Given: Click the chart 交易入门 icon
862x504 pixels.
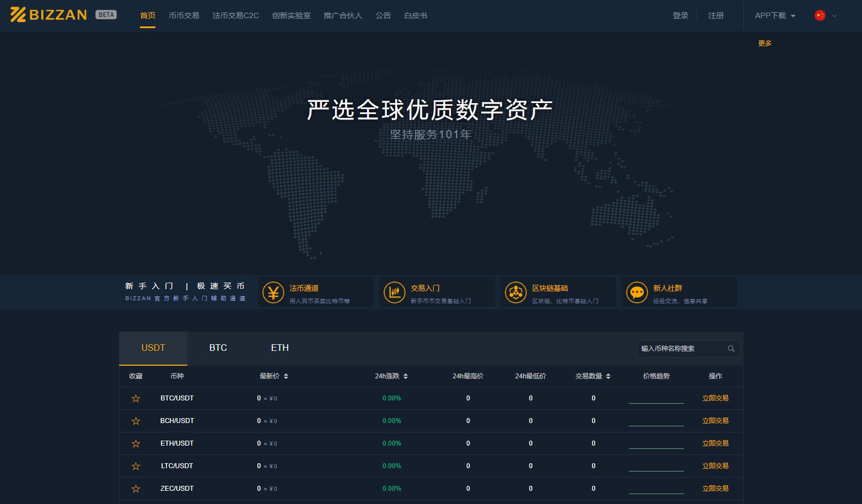Looking at the screenshot, I should pyautogui.click(x=394, y=292).
